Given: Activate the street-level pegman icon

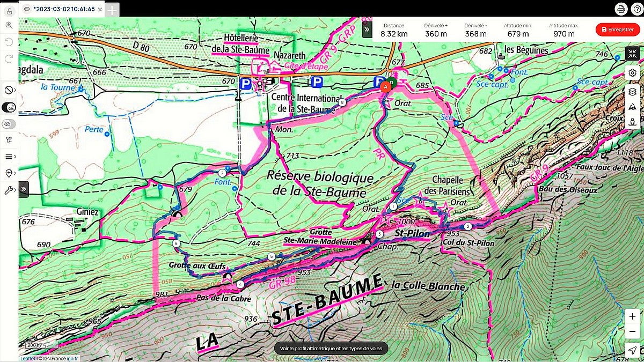Looking at the screenshot, I should point(633,122).
